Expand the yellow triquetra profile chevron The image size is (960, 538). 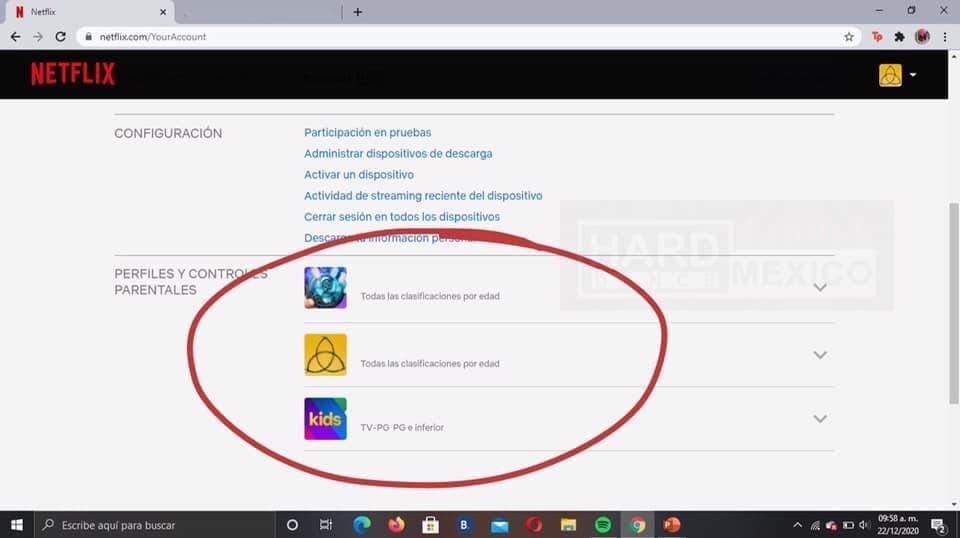coord(820,355)
